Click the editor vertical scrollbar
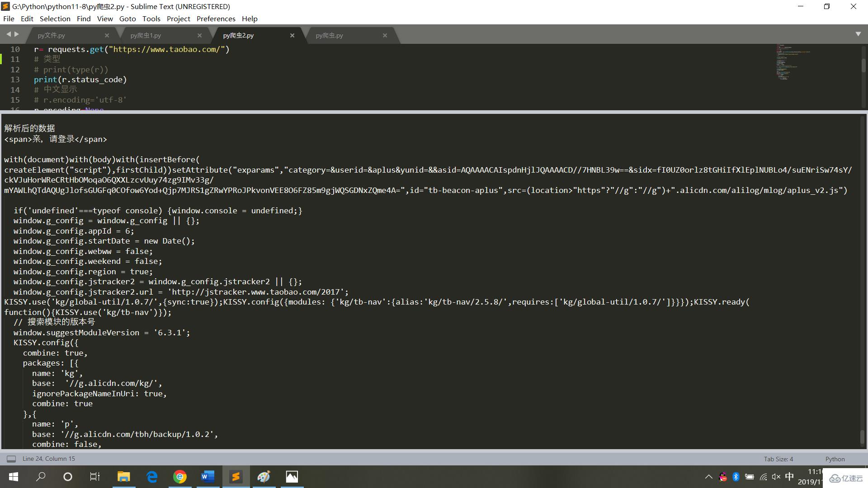This screenshot has width=868, height=488. [x=863, y=66]
